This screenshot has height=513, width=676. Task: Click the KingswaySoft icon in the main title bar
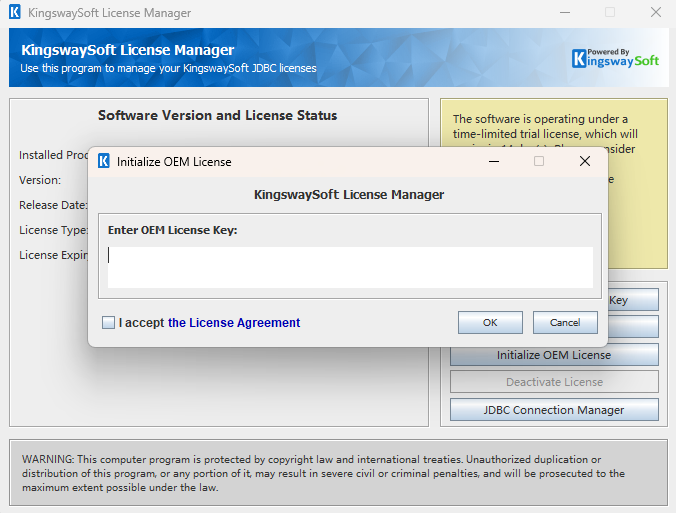(15, 12)
